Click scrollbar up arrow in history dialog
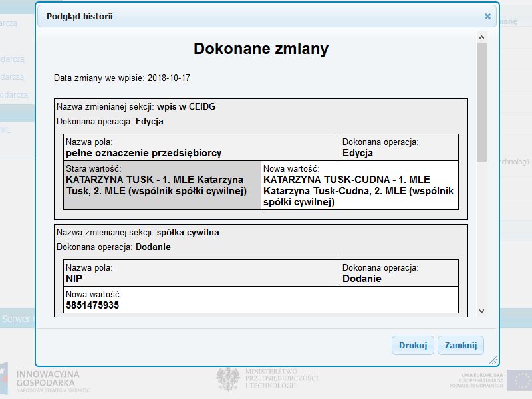This screenshot has height=399, width=532. click(481, 37)
